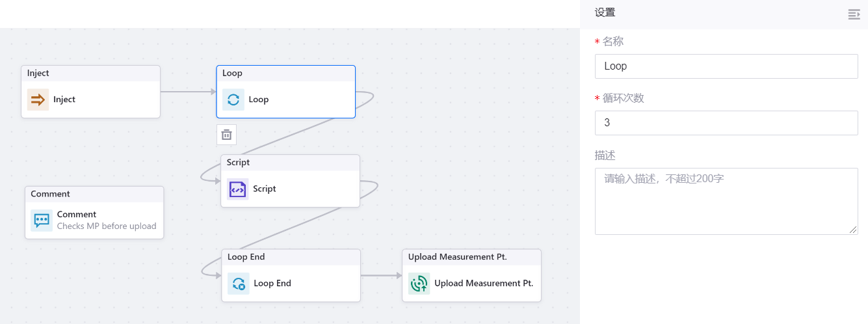The height and width of the screenshot is (324, 868).
Task: Click the Comment speech bubble icon
Action: [x=42, y=220]
